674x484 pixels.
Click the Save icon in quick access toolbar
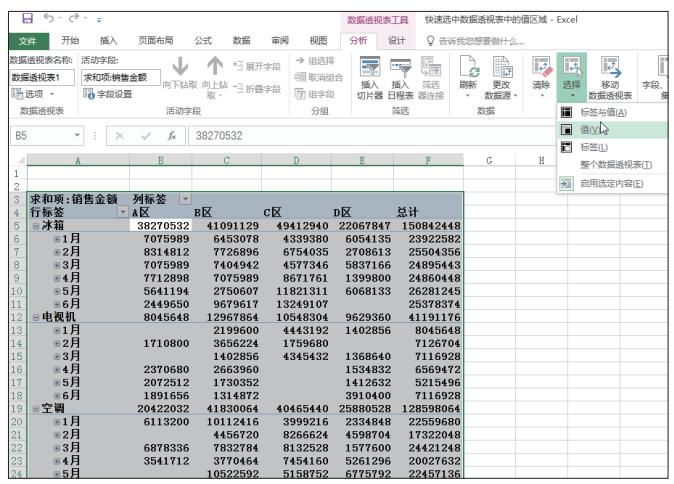click(28, 18)
